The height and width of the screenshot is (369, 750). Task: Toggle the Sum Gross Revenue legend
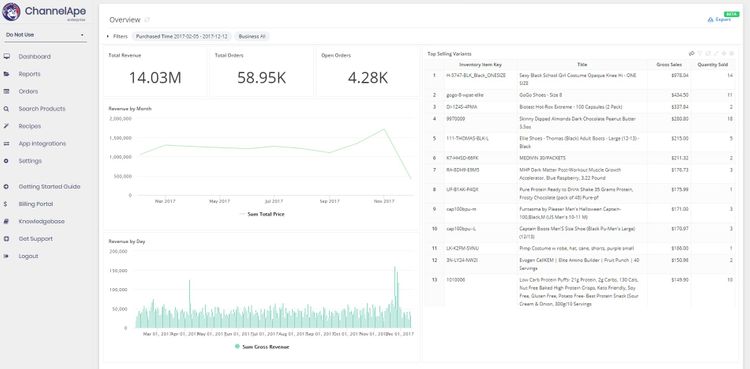[262, 347]
